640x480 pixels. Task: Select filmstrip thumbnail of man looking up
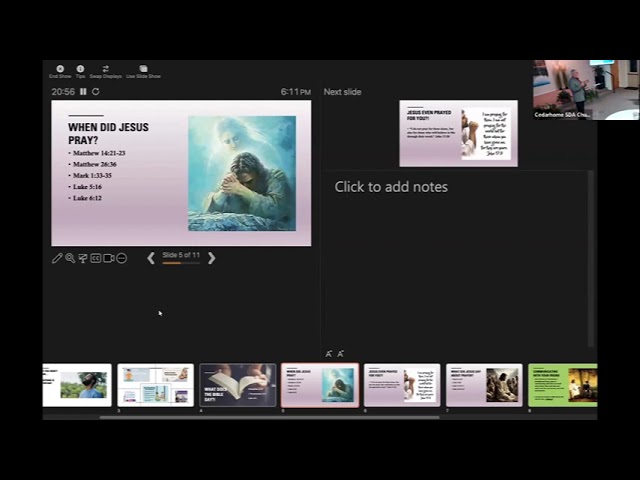click(x=77, y=385)
